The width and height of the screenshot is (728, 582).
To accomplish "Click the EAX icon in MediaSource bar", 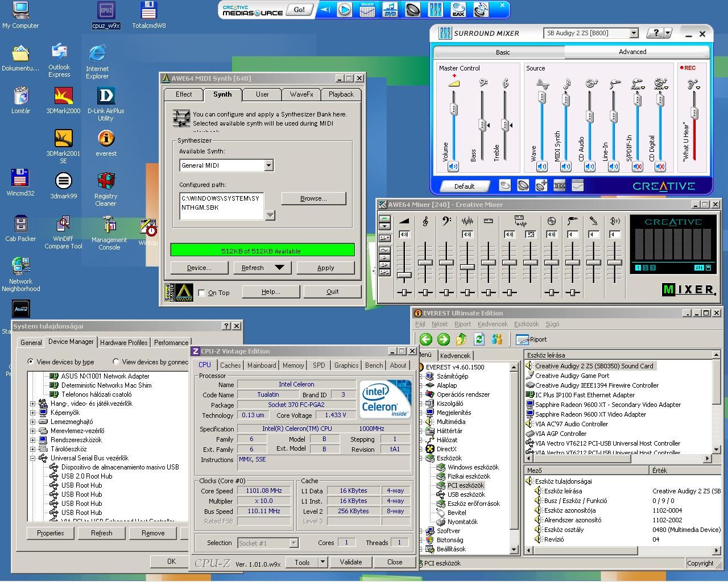I will (458, 9).
